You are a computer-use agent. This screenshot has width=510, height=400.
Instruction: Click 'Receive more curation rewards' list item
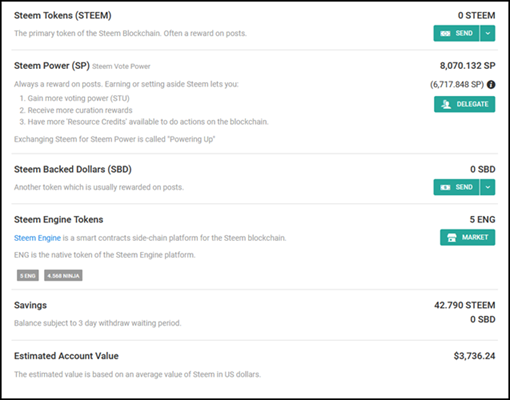[76, 110]
